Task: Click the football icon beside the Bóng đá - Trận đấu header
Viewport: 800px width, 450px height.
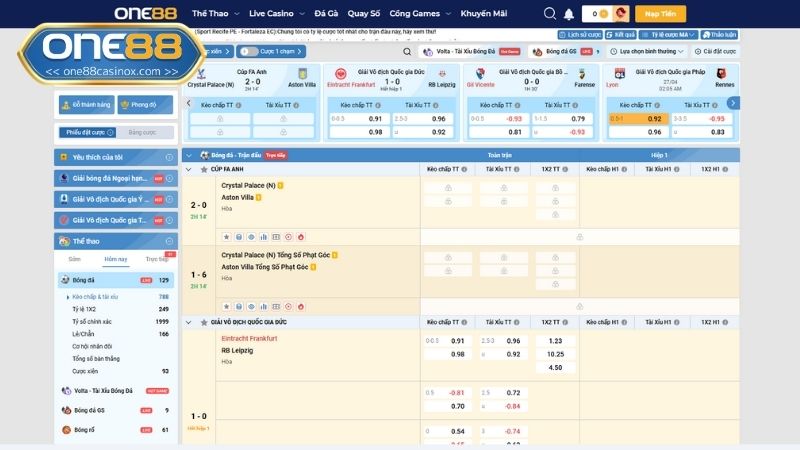Action: pos(205,155)
